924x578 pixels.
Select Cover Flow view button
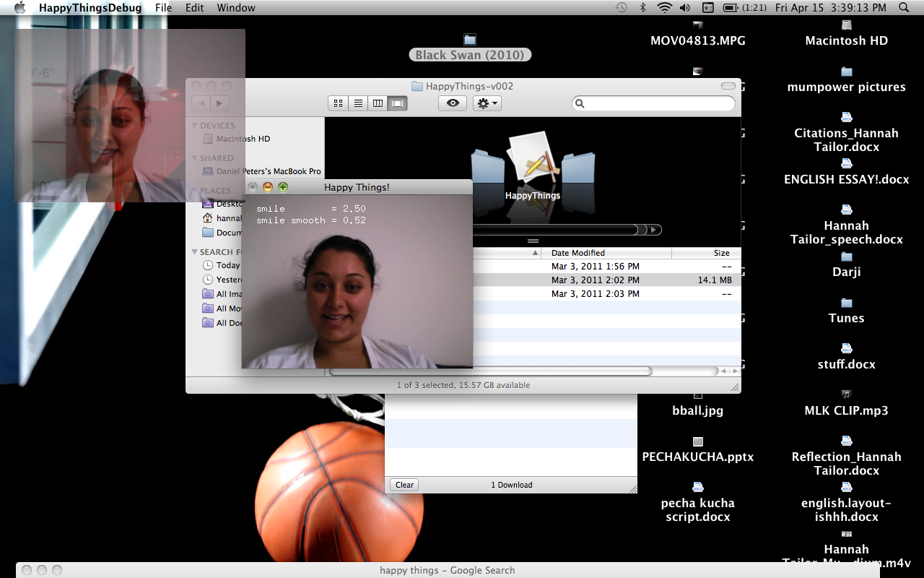pyautogui.click(x=398, y=103)
